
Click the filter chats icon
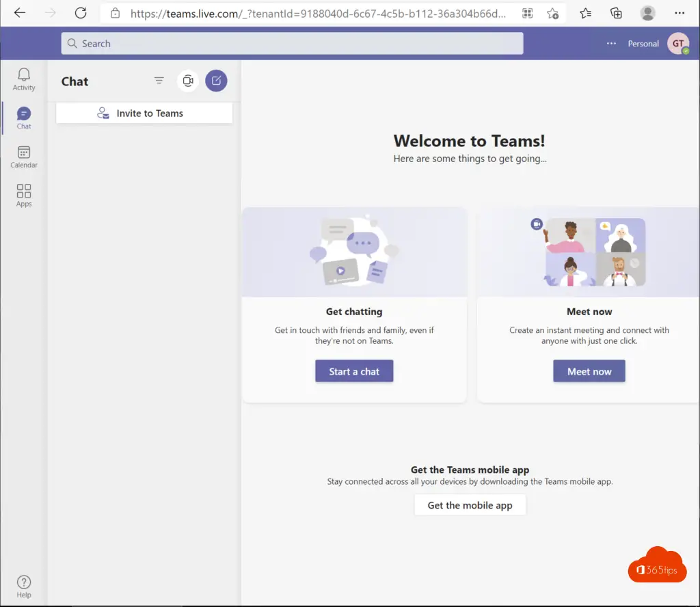pos(159,81)
